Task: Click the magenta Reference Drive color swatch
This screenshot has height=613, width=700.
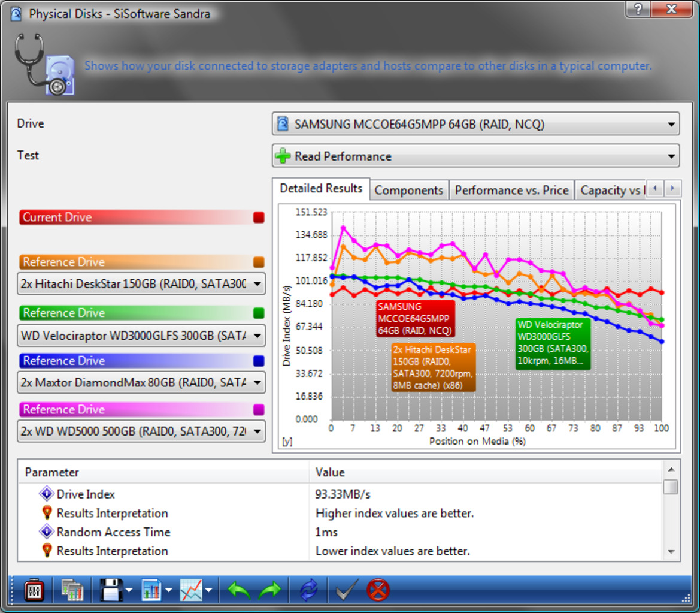Action: [259, 409]
